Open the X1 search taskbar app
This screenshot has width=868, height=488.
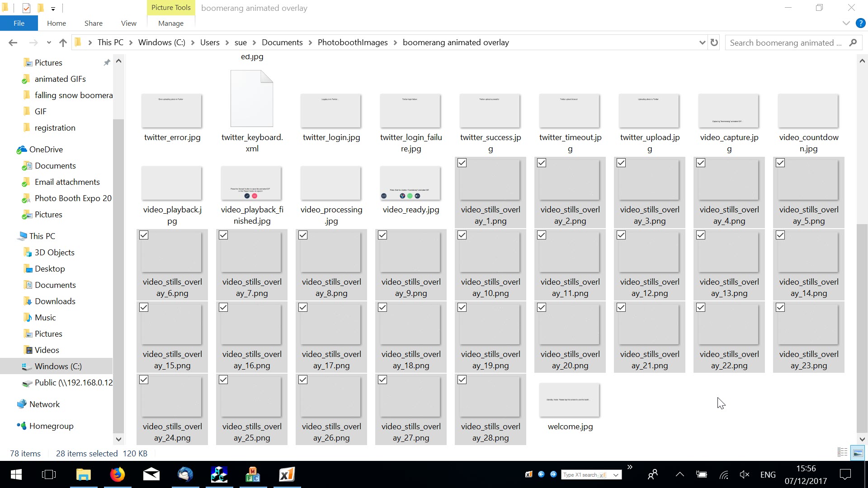click(x=287, y=474)
